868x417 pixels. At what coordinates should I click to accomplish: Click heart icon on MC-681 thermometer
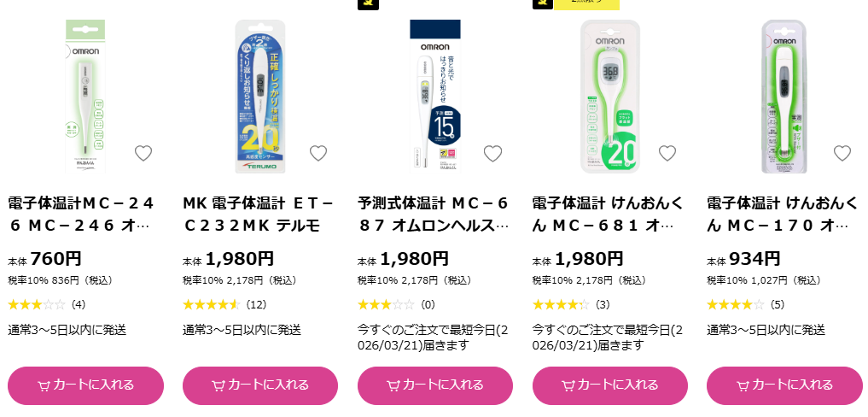(x=667, y=153)
